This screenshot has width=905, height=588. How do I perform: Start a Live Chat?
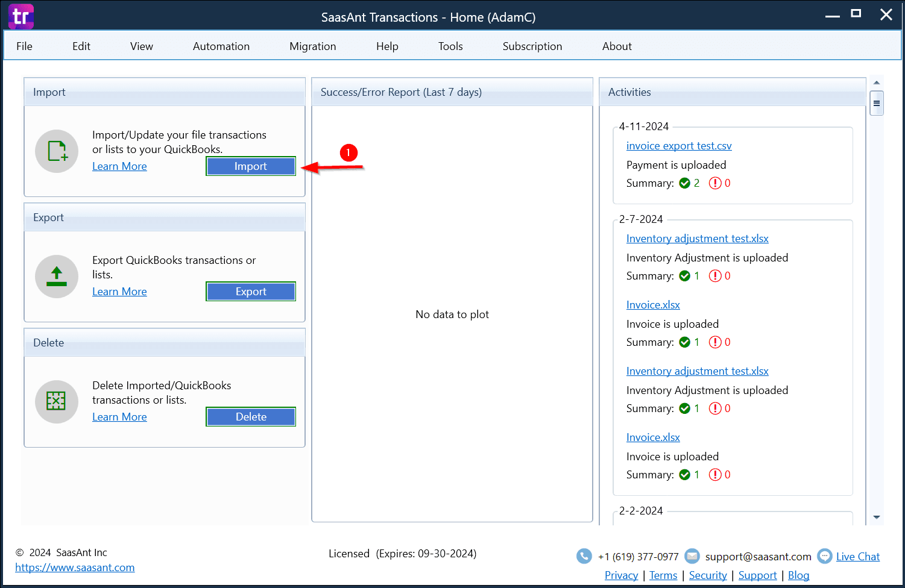point(857,557)
